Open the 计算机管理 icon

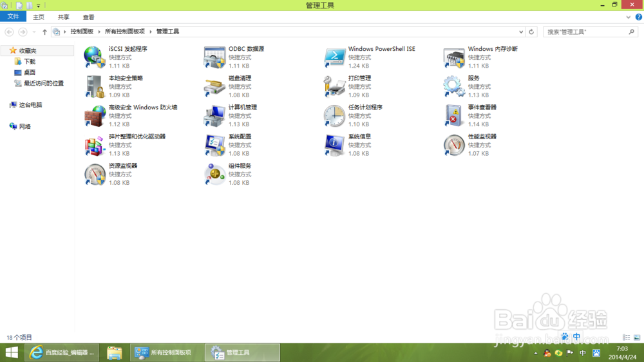[x=214, y=115]
